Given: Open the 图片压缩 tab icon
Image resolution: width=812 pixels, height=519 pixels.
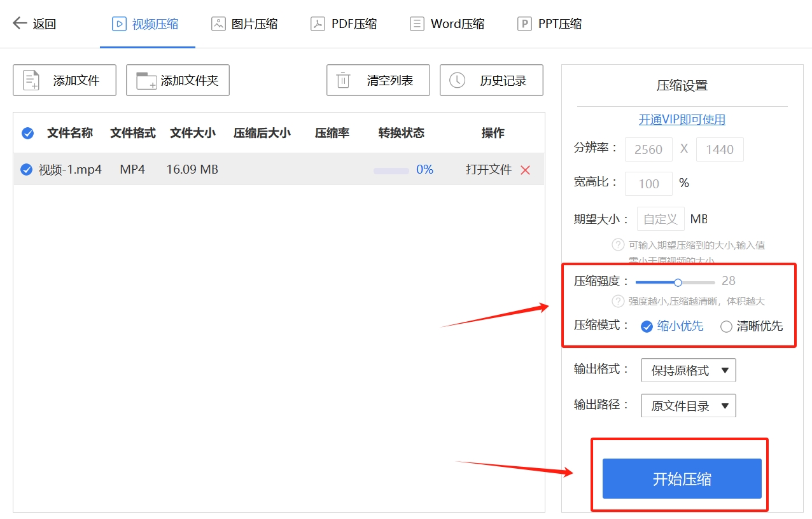Looking at the screenshot, I should tap(218, 23).
